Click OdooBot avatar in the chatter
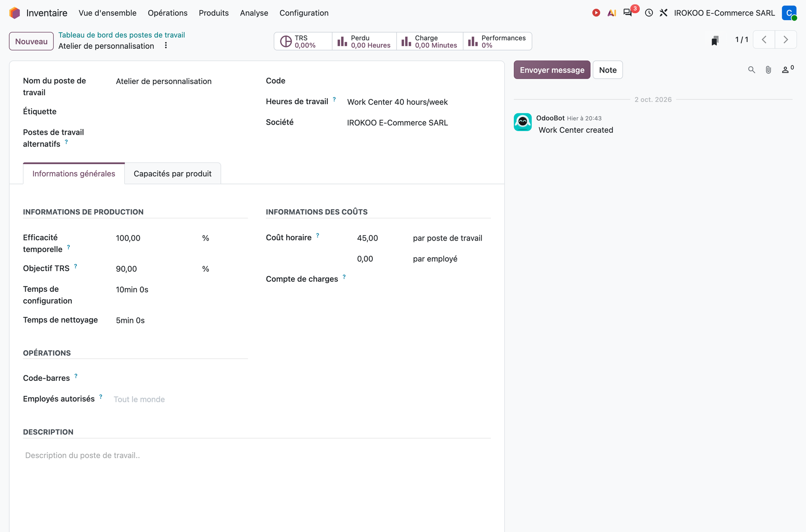The image size is (806, 532). tap(523, 122)
